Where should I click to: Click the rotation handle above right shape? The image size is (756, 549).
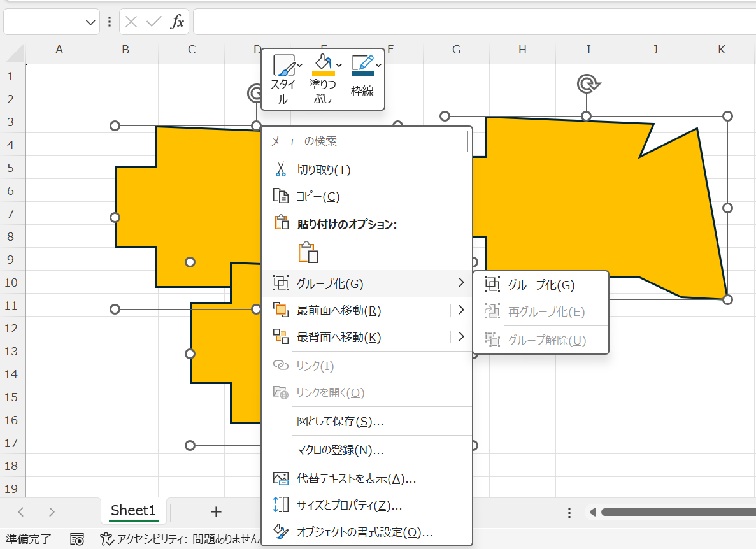(x=587, y=83)
